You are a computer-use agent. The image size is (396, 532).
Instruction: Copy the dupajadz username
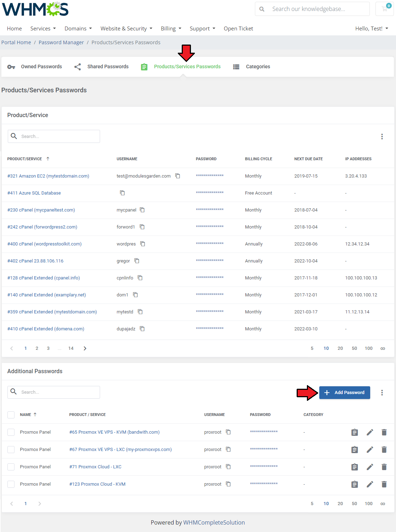click(x=142, y=329)
